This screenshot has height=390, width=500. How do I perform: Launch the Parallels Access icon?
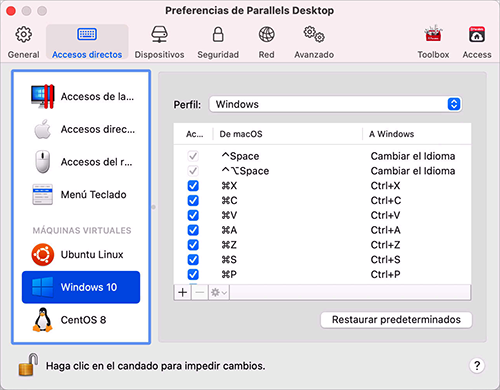(477, 34)
